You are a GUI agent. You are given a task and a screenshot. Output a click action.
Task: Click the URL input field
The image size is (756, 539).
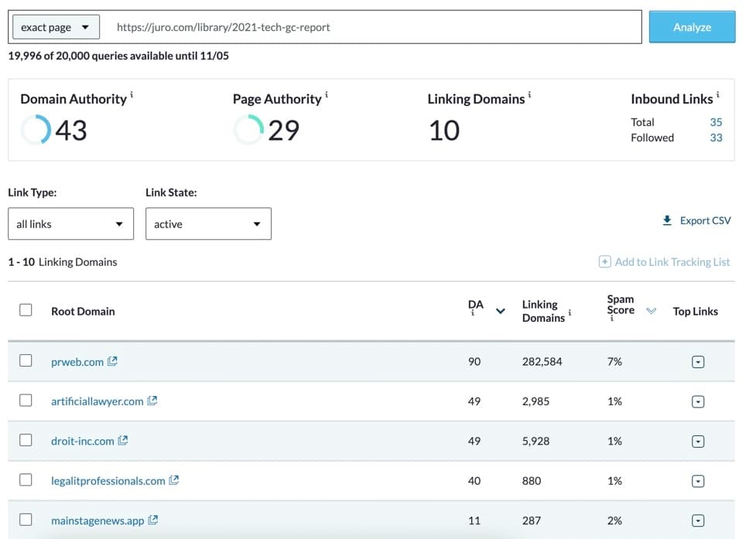(371, 28)
